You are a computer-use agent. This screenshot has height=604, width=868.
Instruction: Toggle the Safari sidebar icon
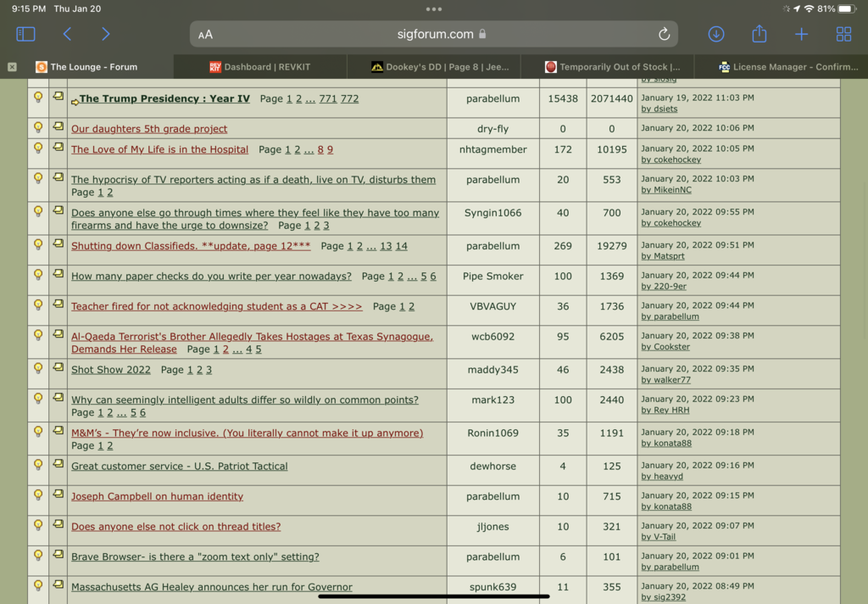(26, 34)
